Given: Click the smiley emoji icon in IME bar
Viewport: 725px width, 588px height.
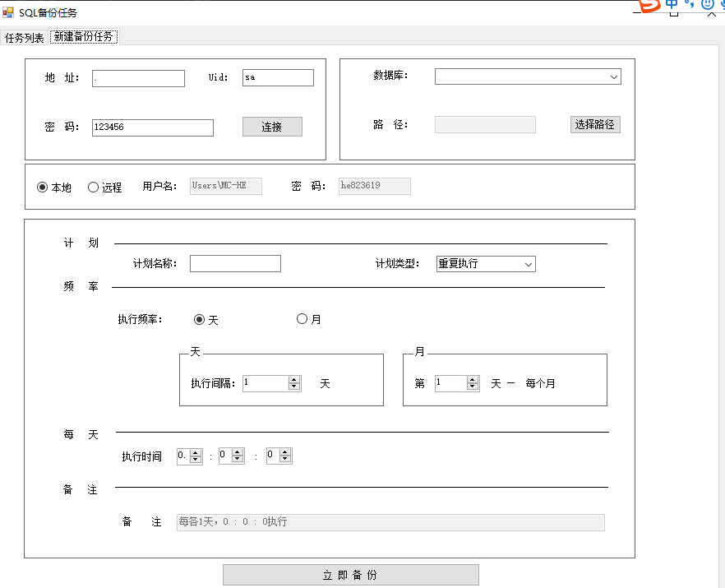Looking at the screenshot, I should click(x=708, y=4).
